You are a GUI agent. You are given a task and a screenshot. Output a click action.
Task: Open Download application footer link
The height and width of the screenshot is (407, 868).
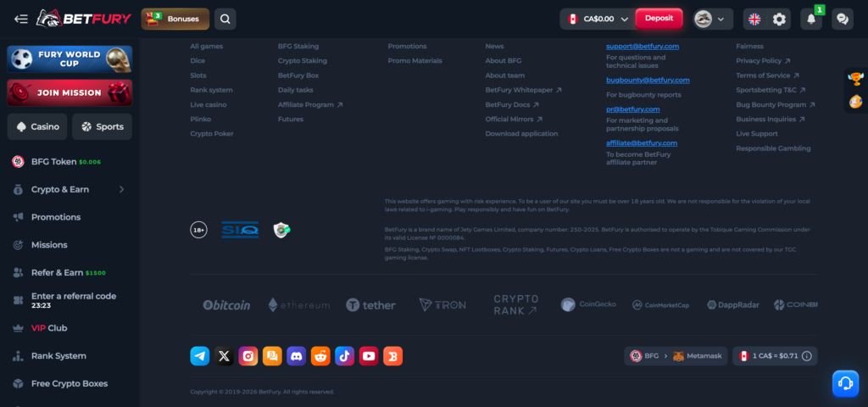(521, 133)
